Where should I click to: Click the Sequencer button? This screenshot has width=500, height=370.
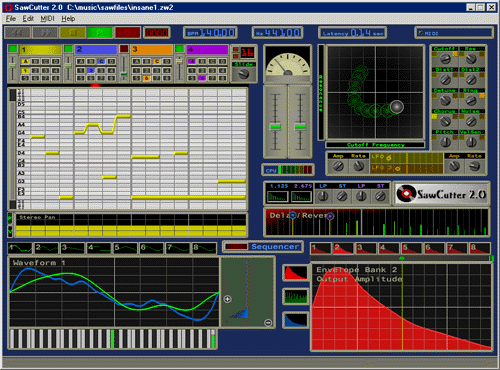(263, 247)
